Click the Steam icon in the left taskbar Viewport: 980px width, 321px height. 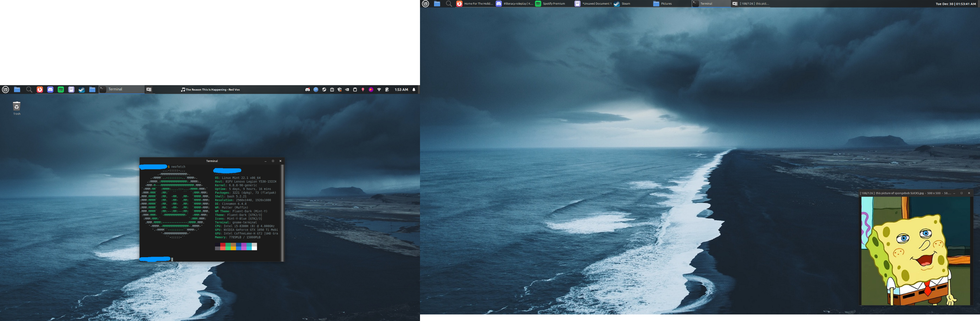(x=81, y=90)
